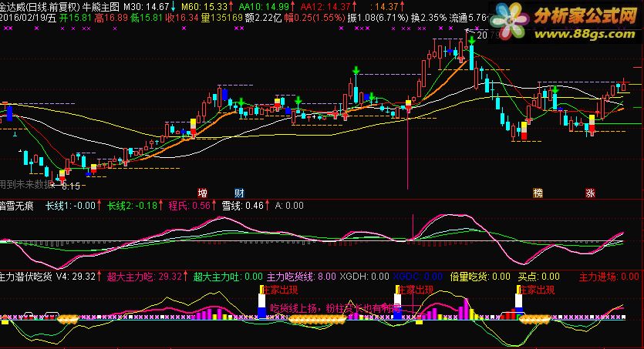This screenshot has height=349, width=644.
Task: Select the 踏雪无痕 sub-indicator title
Action: pyautogui.click(x=17, y=206)
